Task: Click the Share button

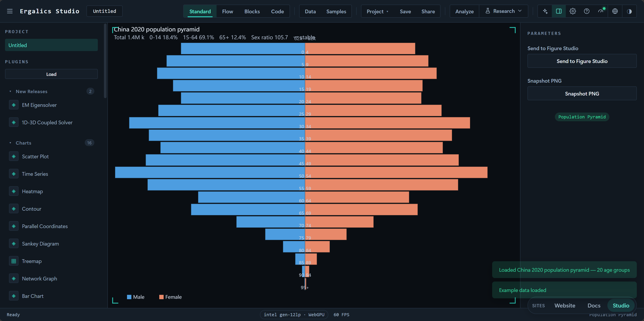Action: coord(428,11)
